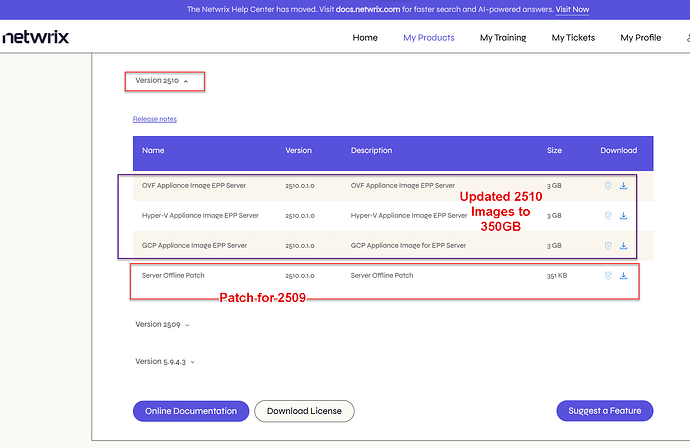Screen dimensions: 690x448
Task: Open My Profile page
Action: click(x=640, y=38)
